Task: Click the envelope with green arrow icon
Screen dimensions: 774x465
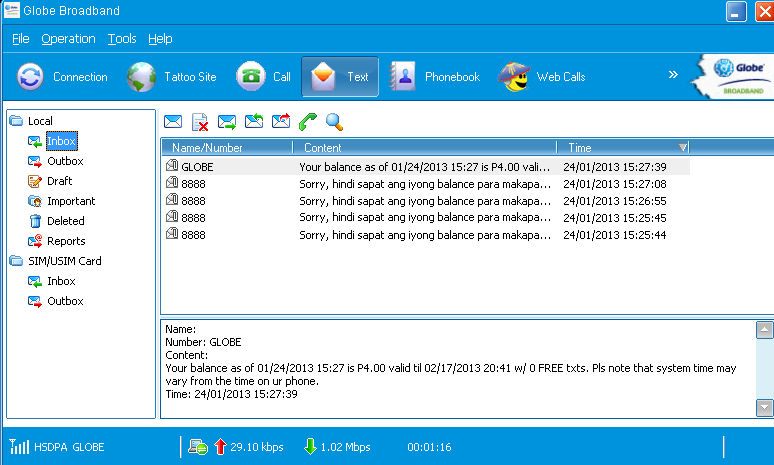Action: point(227,122)
